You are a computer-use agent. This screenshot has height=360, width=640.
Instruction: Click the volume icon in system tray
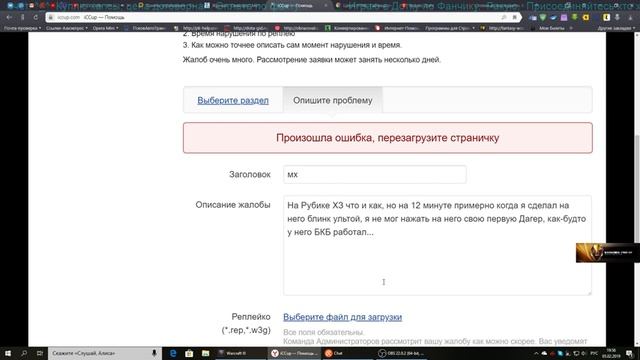pos(584,353)
